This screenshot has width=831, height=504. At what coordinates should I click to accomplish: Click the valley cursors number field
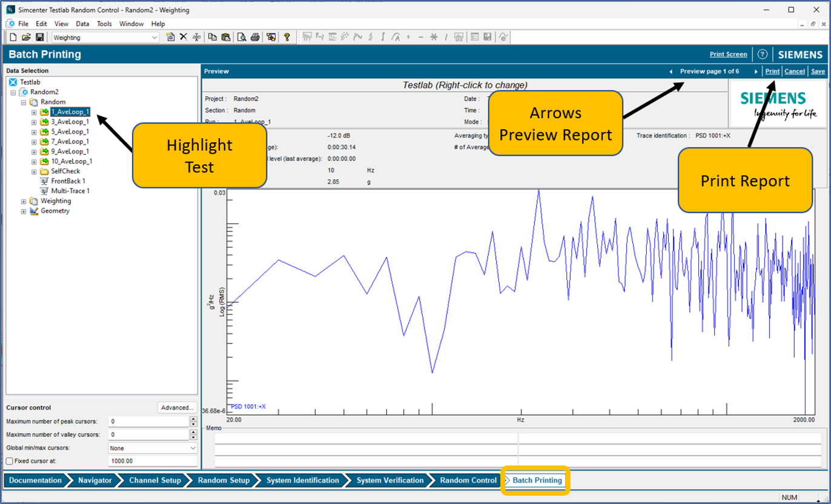click(x=148, y=434)
